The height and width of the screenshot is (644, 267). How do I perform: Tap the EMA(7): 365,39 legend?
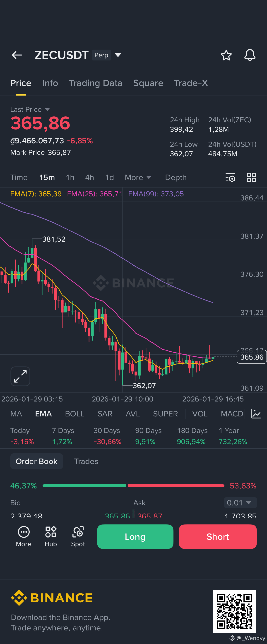36,194
